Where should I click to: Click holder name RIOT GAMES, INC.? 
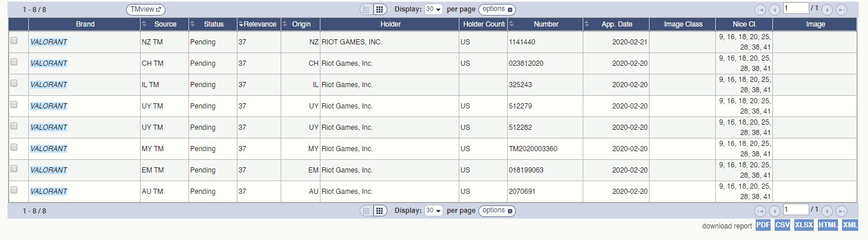tap(352, 42)
